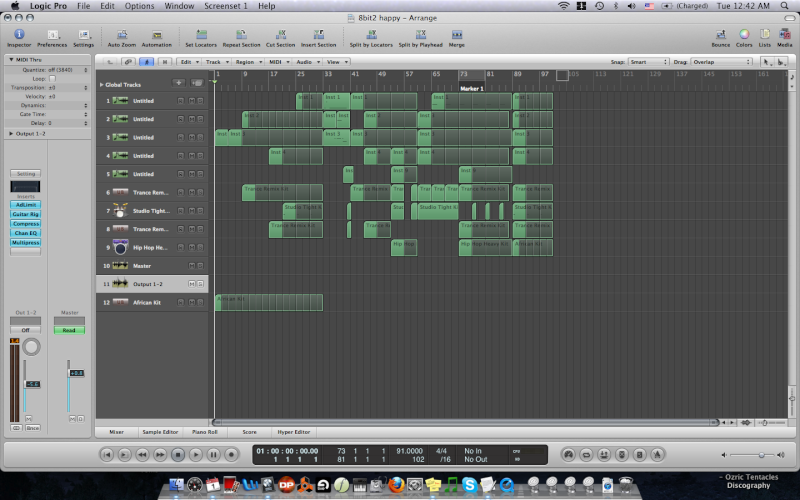The width and height of the screenshot is (800, 500).
Task: Add a new track with the plus button
Action: click(x=179, y=83)
